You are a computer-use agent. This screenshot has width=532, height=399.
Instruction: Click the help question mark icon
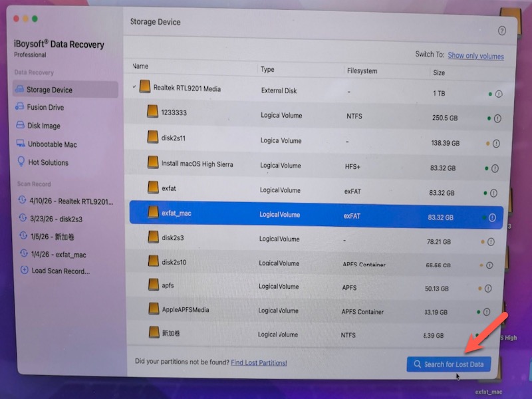[x=502, y=31]
